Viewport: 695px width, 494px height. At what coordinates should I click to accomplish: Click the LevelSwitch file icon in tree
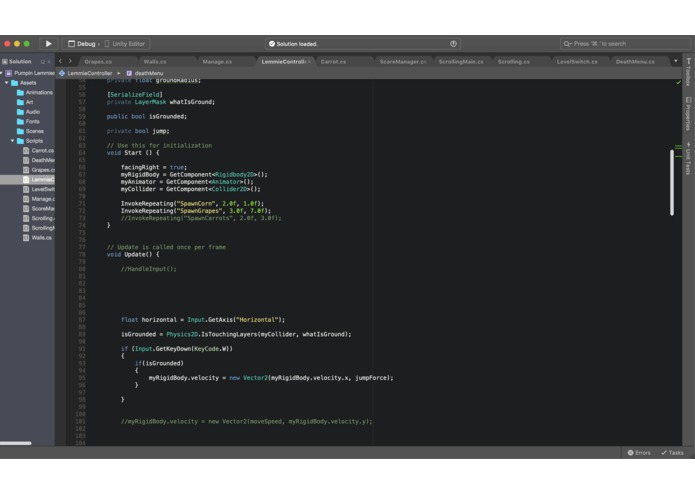(26, 189)
